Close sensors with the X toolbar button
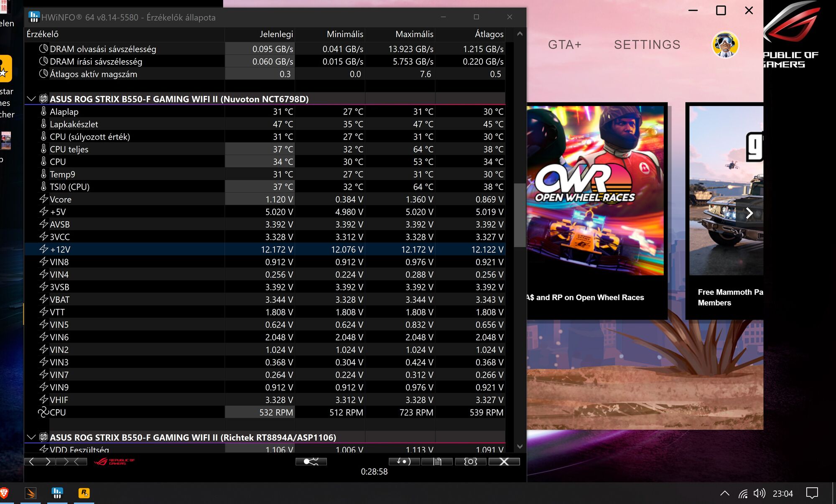Screen dimensions: 836x504 504,461
